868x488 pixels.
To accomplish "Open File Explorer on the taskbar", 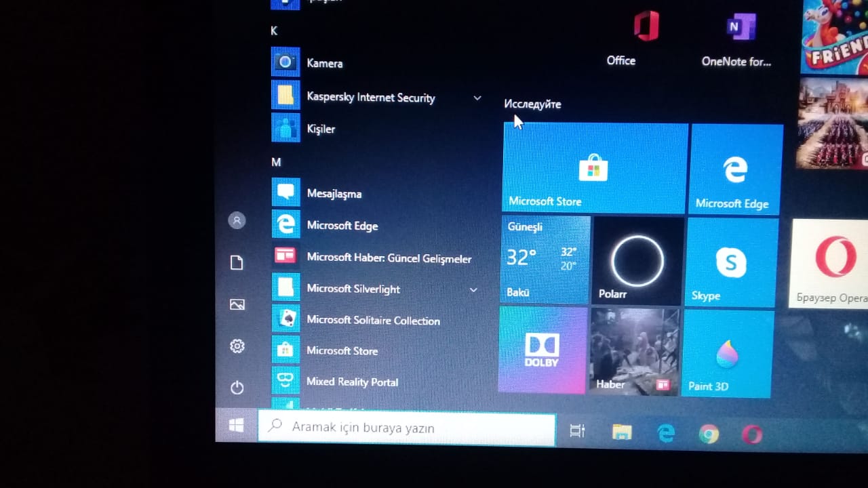I will (x=622, y=432).
